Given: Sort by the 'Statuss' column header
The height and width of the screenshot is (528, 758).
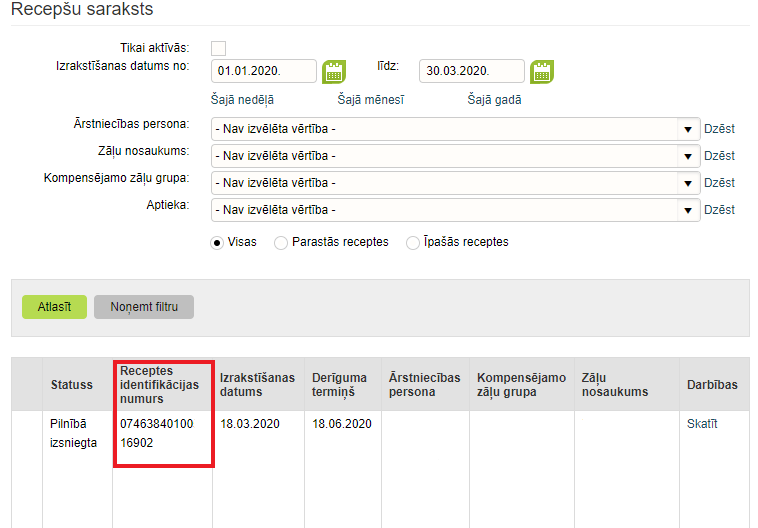Looking at the screenshot, I should coord(77,385).
